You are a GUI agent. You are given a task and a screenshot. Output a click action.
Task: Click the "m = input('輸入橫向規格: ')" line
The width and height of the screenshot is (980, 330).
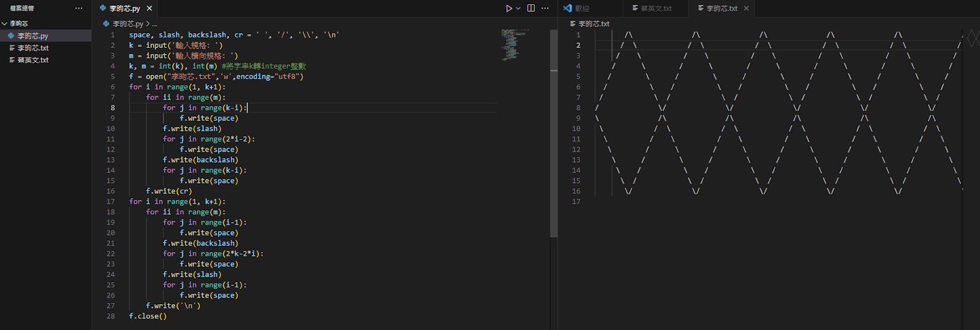pos(184,56)
